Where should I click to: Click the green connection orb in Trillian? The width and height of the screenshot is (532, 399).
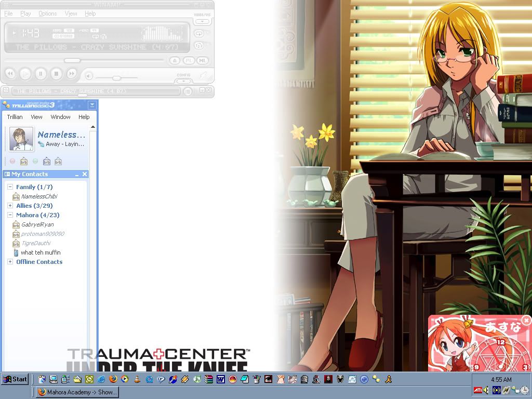pyautogui.click(x=35, y=161)
